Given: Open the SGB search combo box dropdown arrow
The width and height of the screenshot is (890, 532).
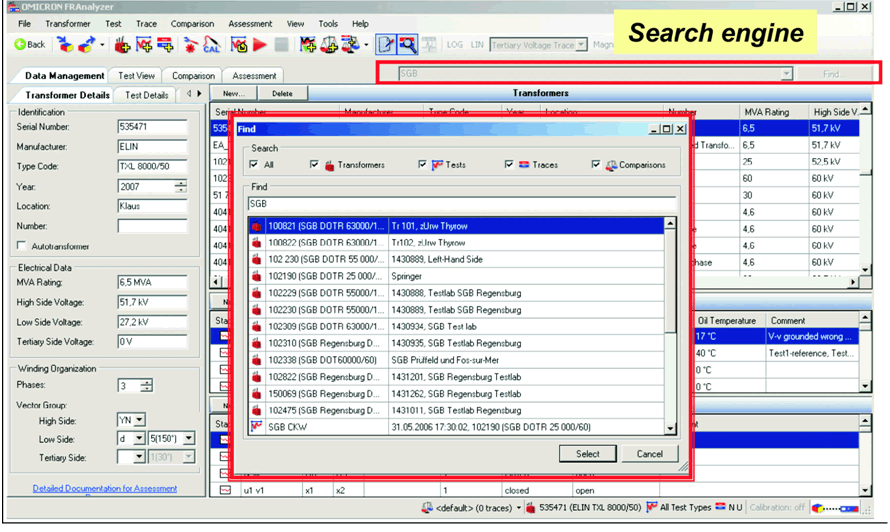Looking at the screenshot, I should click(x=786, y=74).
